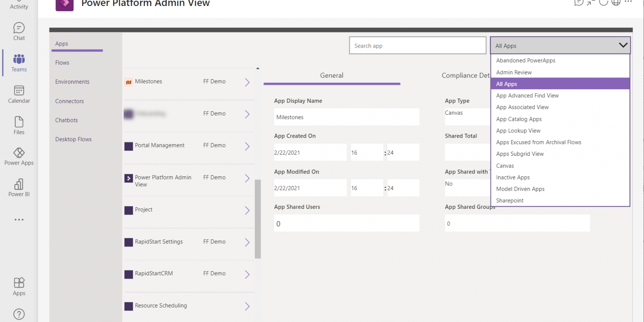Click the RapidStart Settings app icon

click(129, 242)
